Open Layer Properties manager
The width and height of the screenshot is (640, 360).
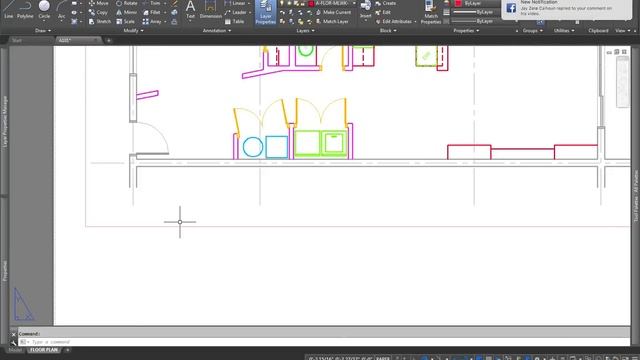[265, 12]
